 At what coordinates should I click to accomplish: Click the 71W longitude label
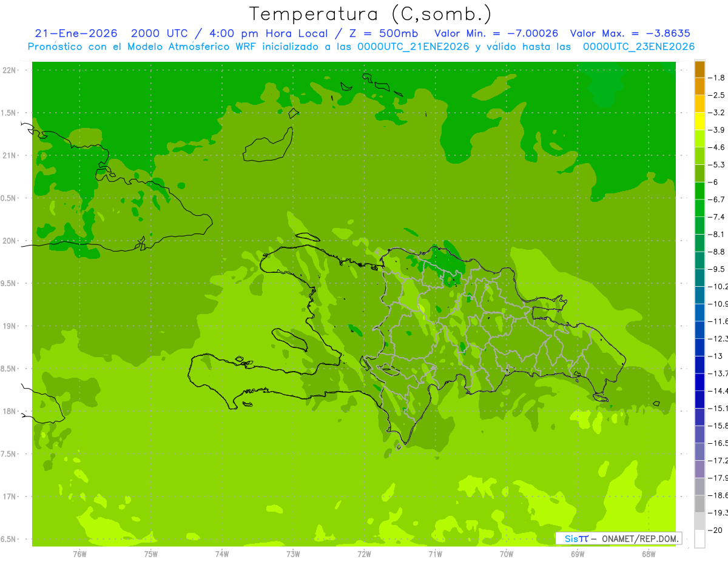pos(435,554)
